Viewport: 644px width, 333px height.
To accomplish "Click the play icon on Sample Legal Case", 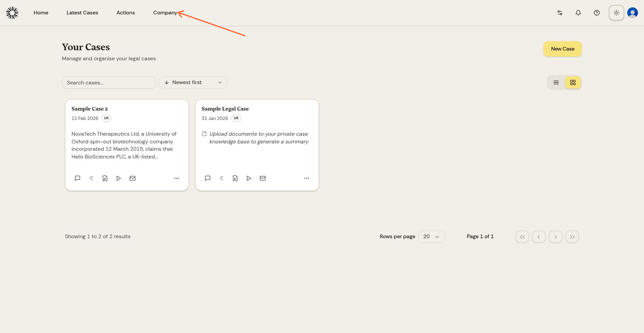I will click(249, 178).
